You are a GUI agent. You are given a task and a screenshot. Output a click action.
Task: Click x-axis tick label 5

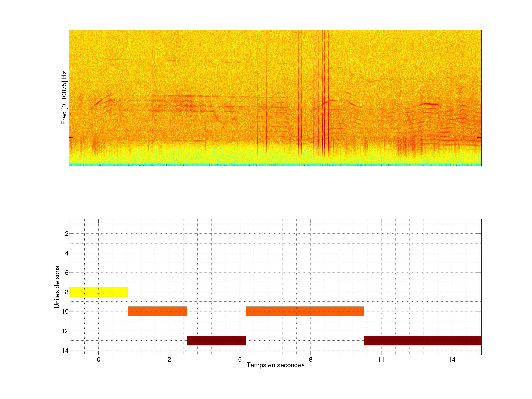pyautogui.click(x=240, y=359)
